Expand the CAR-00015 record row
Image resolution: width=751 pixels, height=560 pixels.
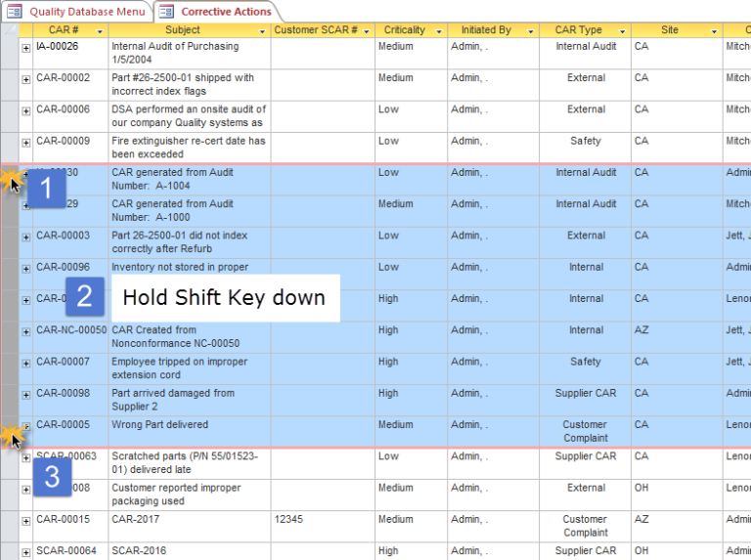click(25, 520)
